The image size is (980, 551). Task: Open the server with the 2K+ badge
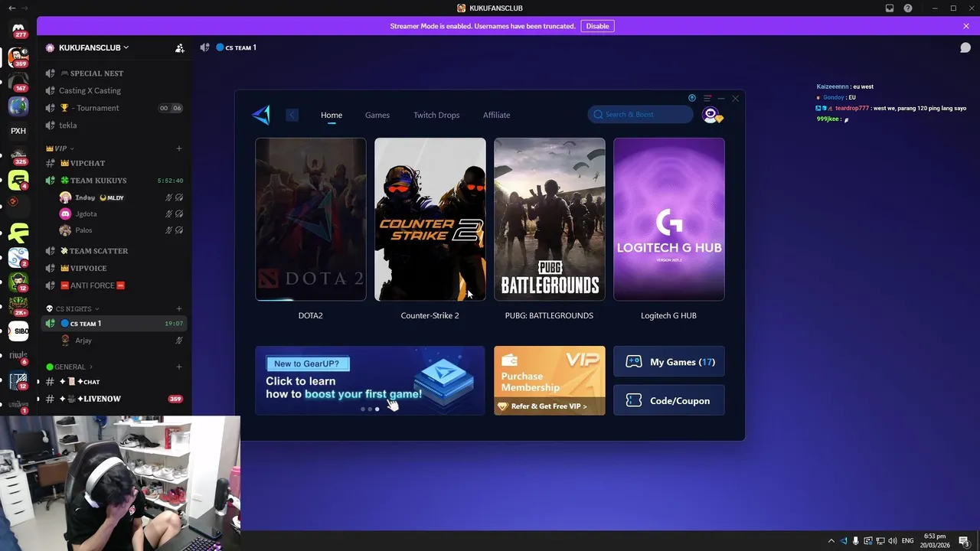click(18, 306)
